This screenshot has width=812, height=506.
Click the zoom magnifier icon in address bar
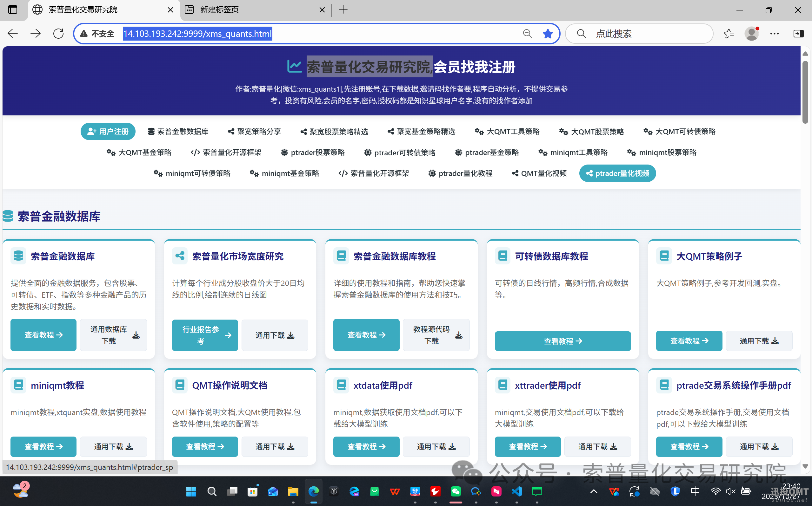tap(527, 34)
